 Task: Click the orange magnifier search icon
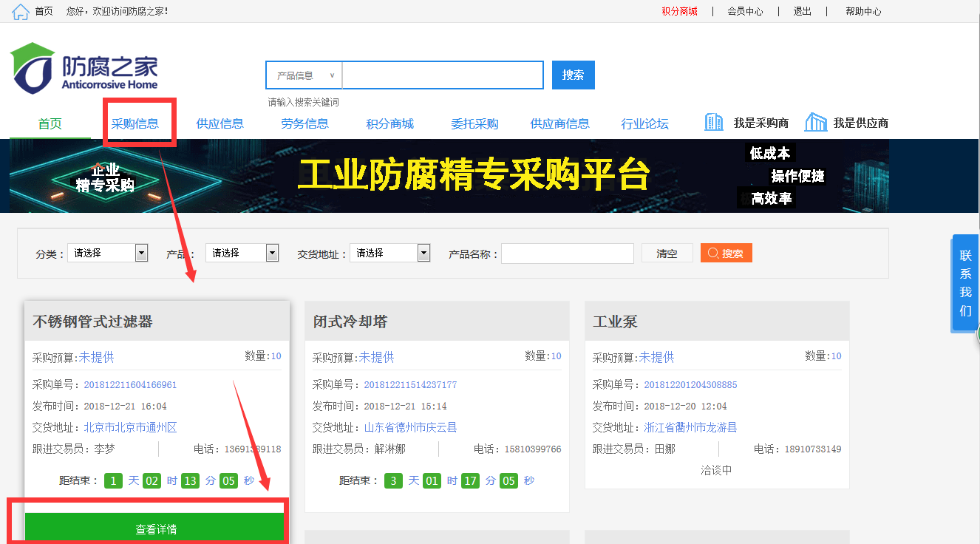coord(726,253)
